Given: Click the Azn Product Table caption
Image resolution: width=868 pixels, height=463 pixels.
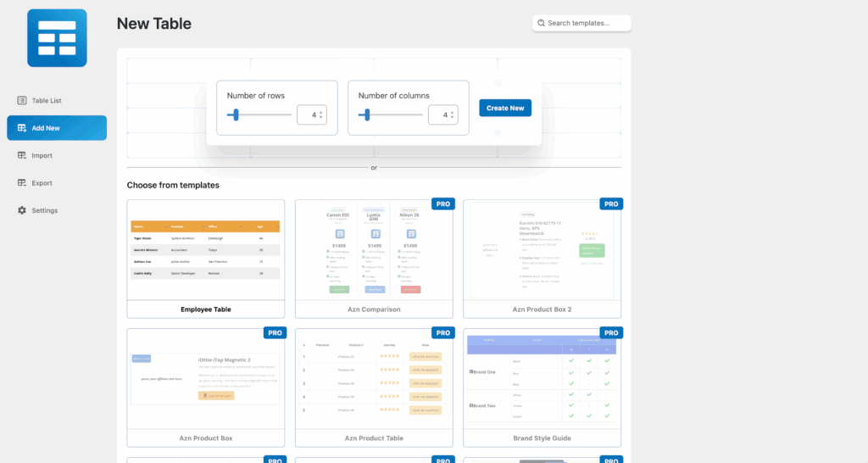Looking at the screenshot, I should pos(374,438).
